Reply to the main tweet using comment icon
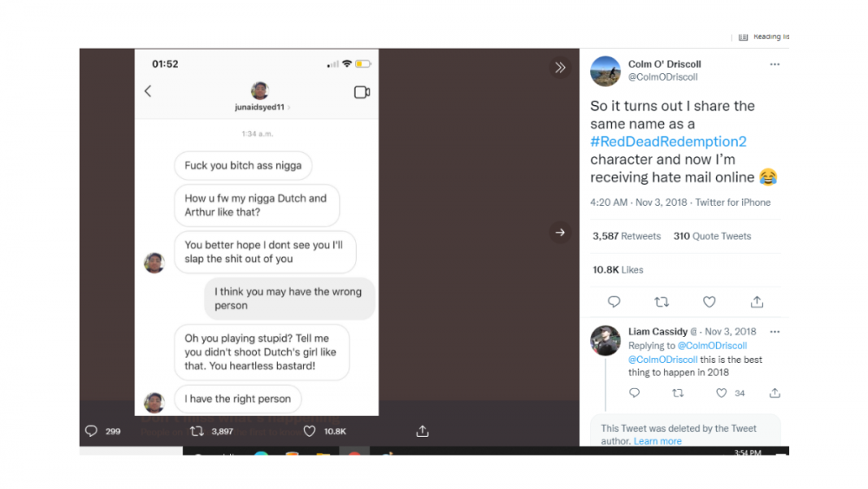This screenshot has height=489, width=868. (614, 301)
